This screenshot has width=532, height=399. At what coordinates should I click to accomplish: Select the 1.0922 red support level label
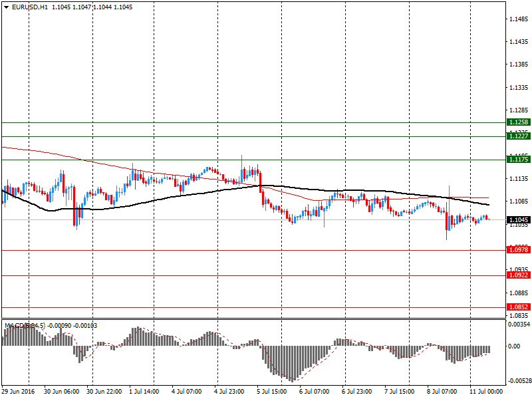pos(519,275)
